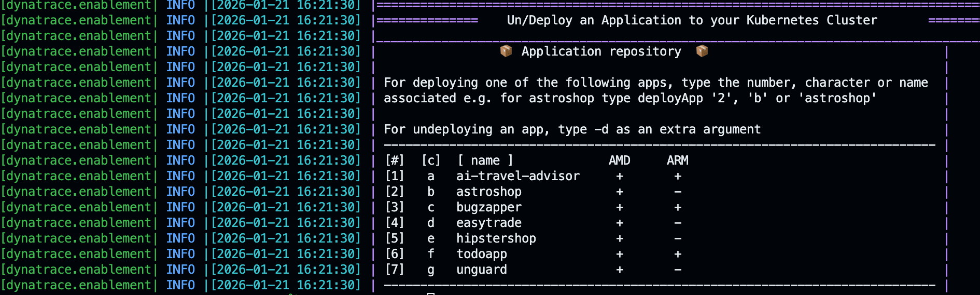Click the ARM plus sign for bugzapper
This screenshot has width=980, height=295.
(x=677, y=207)
